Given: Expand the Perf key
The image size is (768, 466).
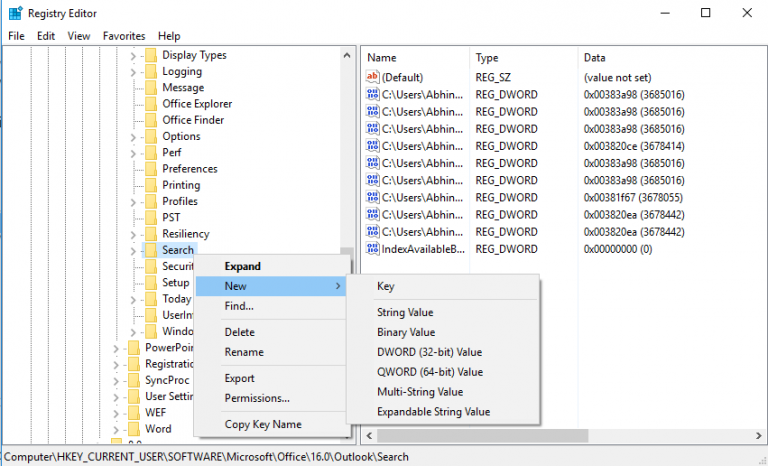Looking at the screenshot, I should click(133, 153).
